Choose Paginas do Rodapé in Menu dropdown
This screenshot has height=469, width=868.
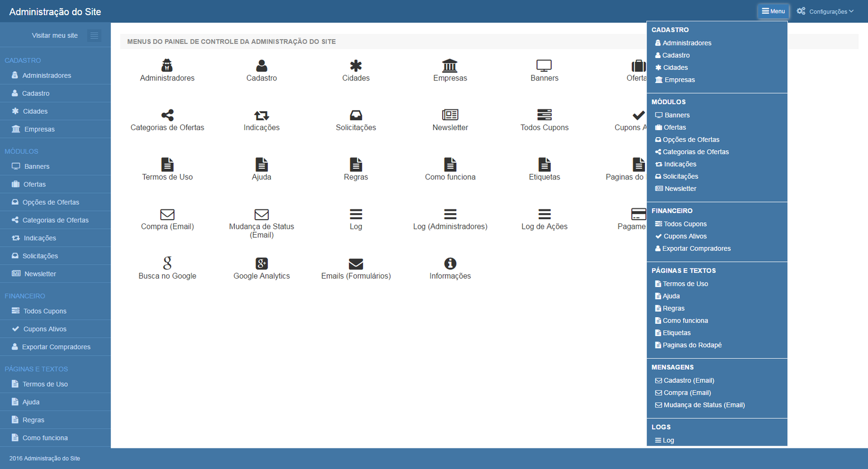[688, 345]
